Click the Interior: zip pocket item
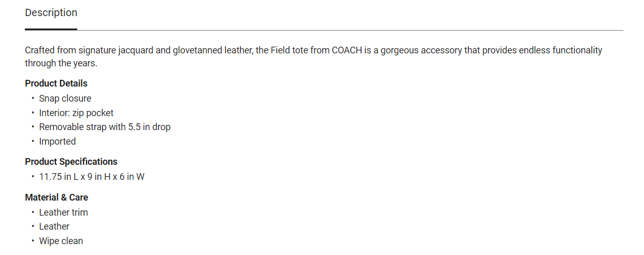 [76, 113]
